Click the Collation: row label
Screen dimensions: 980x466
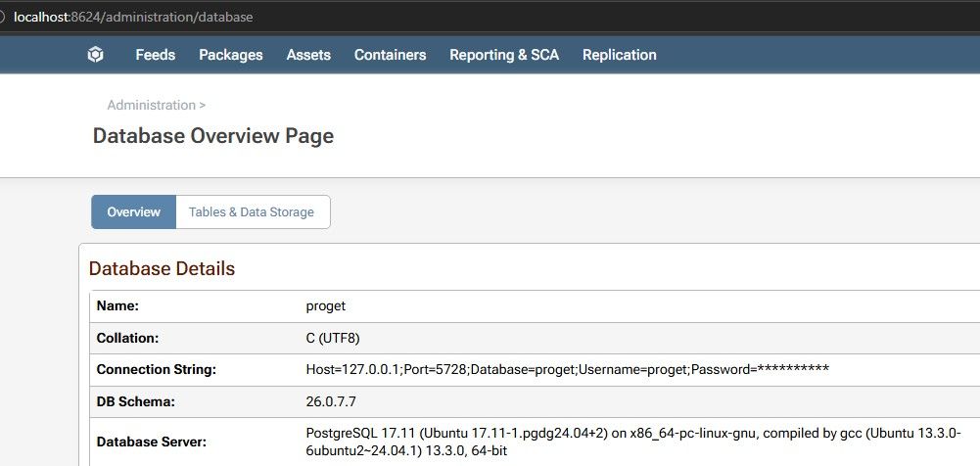127,338
